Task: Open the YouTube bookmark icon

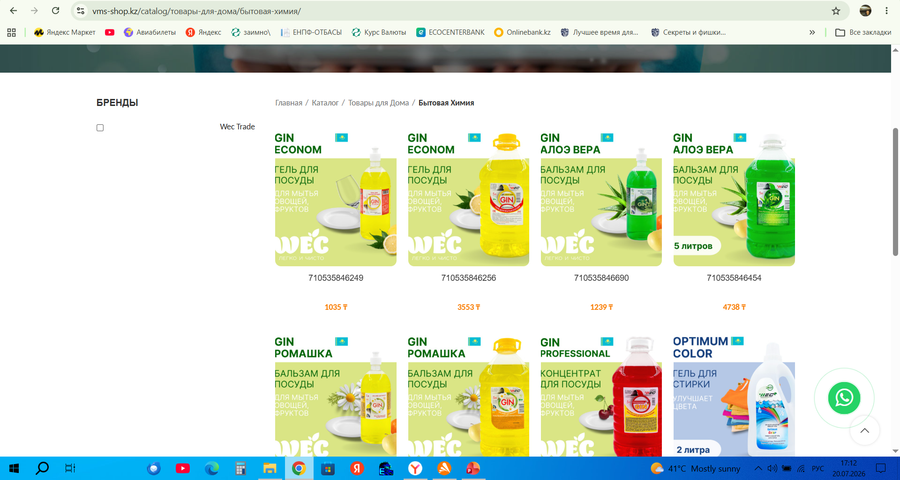Action: tap(110, 33)
